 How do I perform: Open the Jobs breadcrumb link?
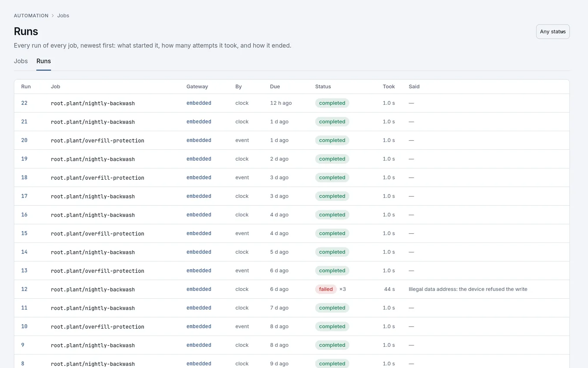[x=63, y=16]
